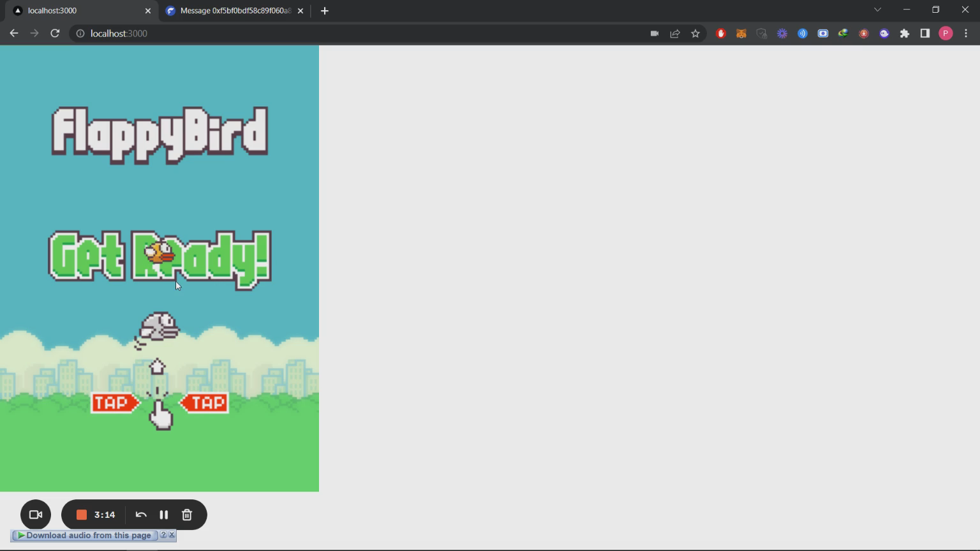Pause the screen recording

pos(164,515)
